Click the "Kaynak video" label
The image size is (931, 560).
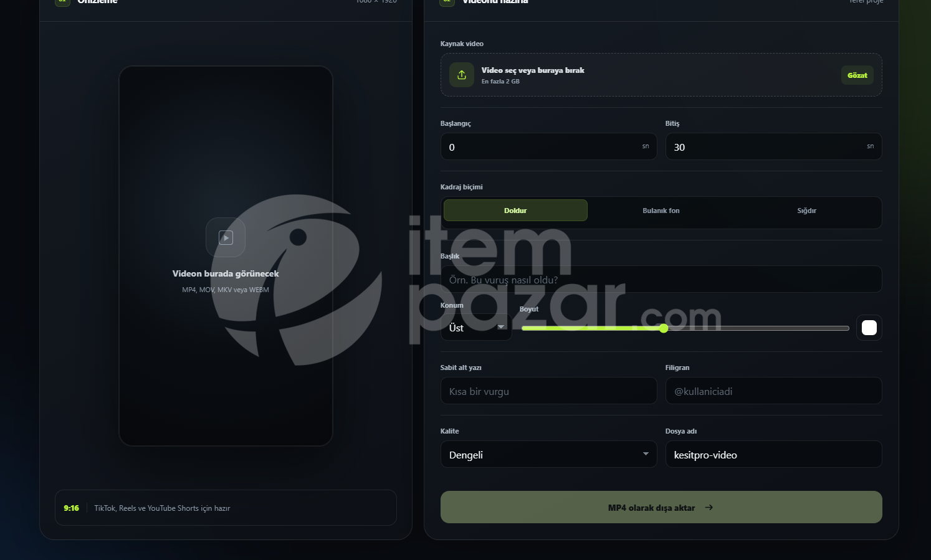(462, 44)
